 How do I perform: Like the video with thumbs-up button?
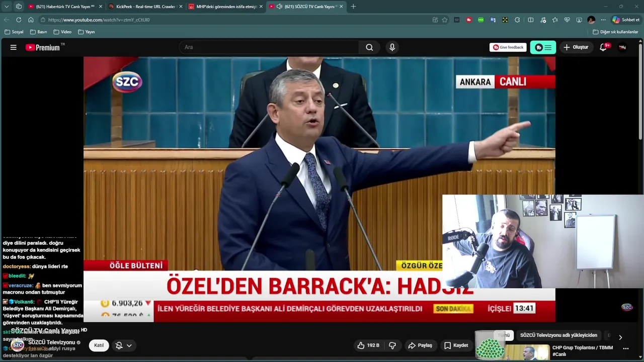pyautogui.click(x=368, y=345)
